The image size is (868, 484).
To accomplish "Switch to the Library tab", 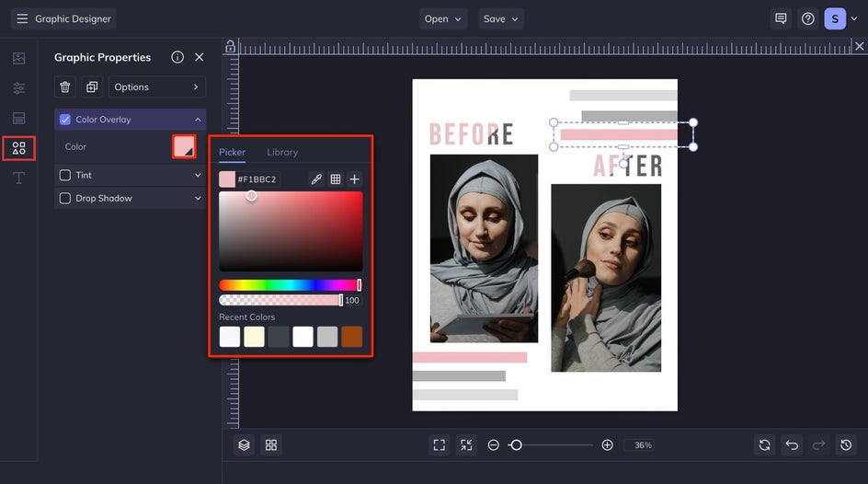I will [282, 152].
